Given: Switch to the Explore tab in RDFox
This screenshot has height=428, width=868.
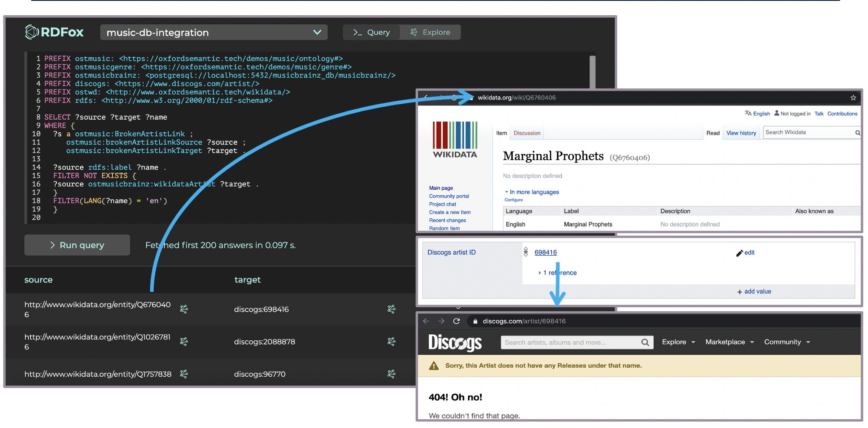Looking at the screenshot, I should point(430,32).
